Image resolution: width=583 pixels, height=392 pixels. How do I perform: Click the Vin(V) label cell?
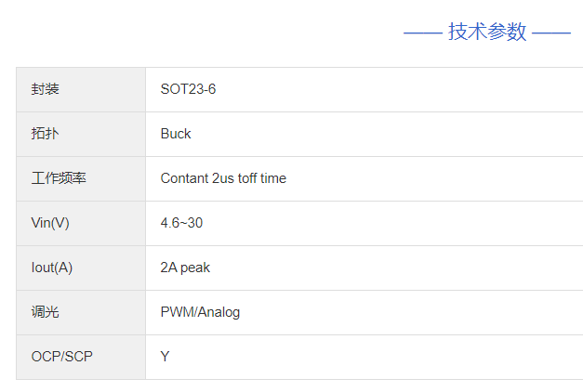point(50,223)
